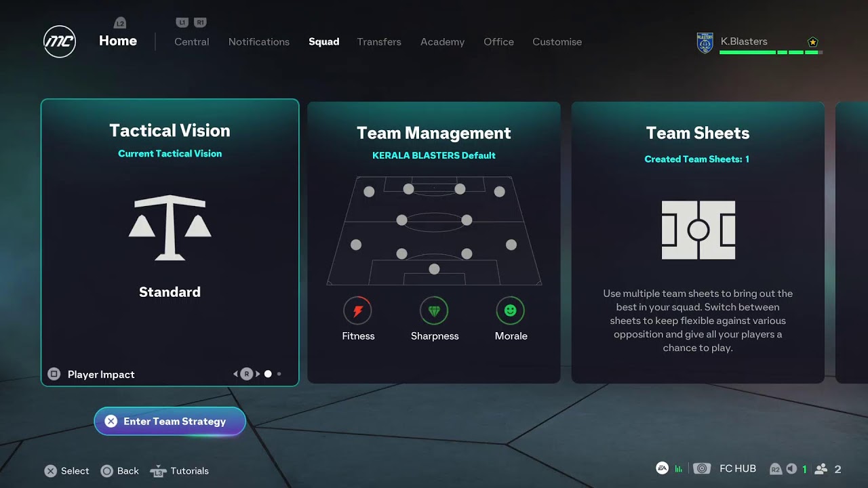Click the 'Standard' tactical vision label

click(x=170, y=292)
